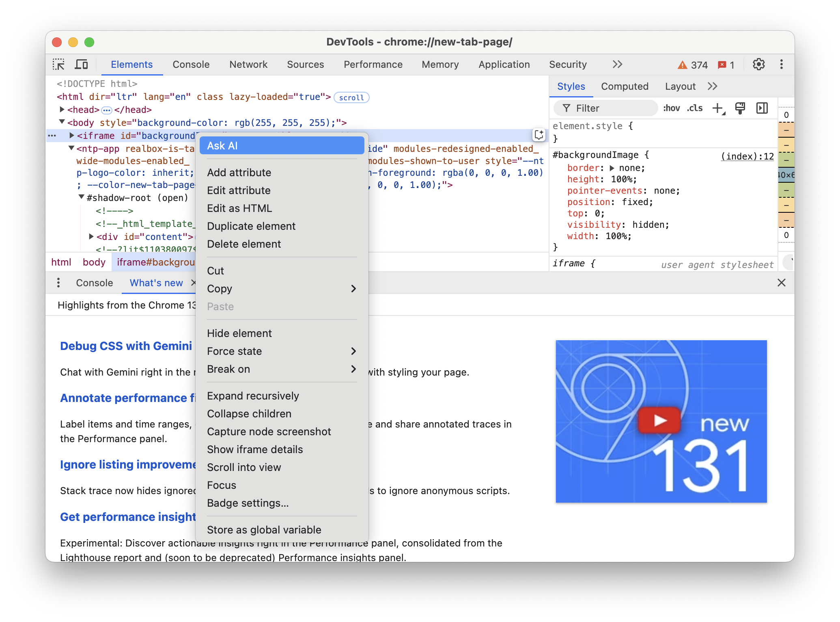Click the Ask AI sparkle icon on the iframe row
Viewport: 840px width, 622px height.
539,135
